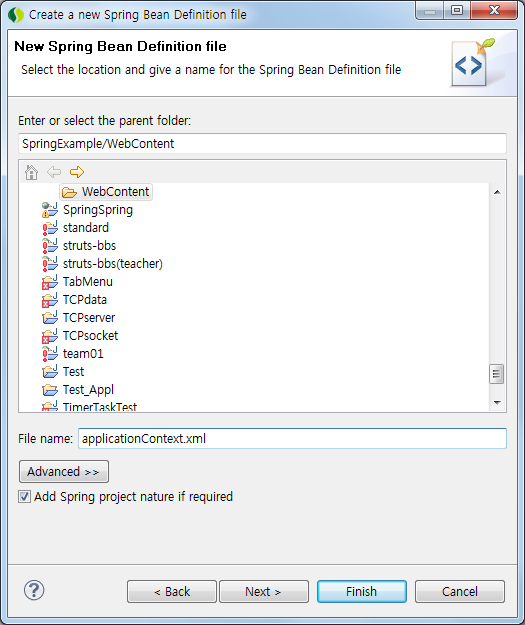Click the Finish button

pyautogui.click(x=362, y=592)
